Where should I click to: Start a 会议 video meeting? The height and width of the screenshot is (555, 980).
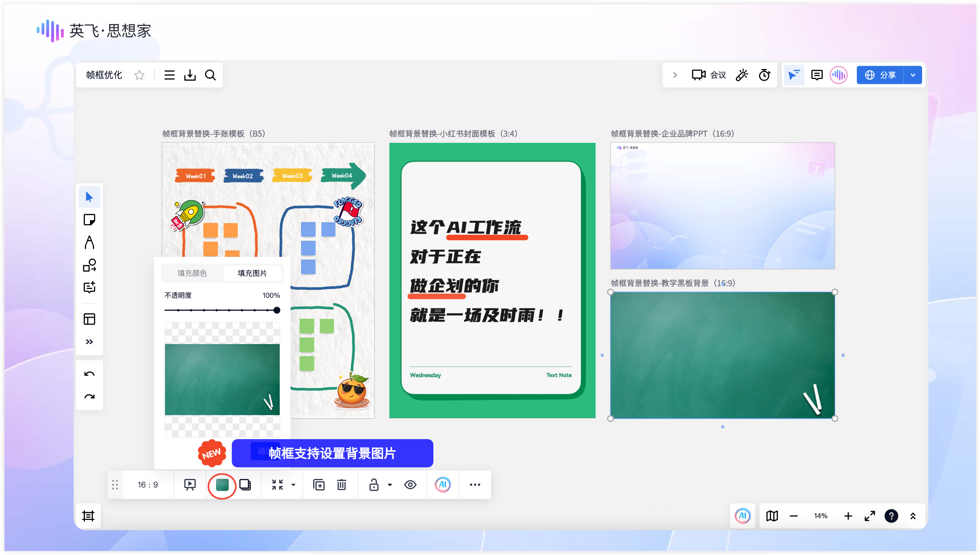(x=709, y=75)
